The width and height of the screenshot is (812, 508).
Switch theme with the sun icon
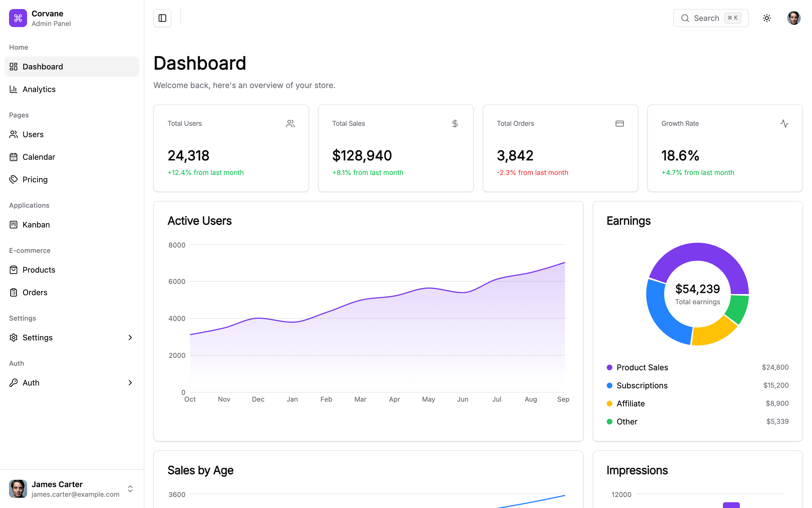click(x=767, y=18)
